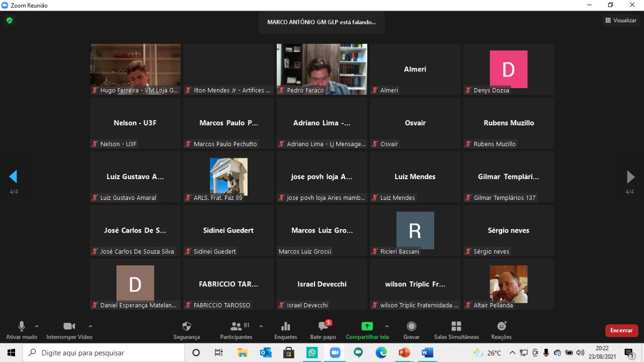Screen dimensions: 644x362
Task: Open WhatsApp from the Windows taskbar
Action: [x=312, y=353]
